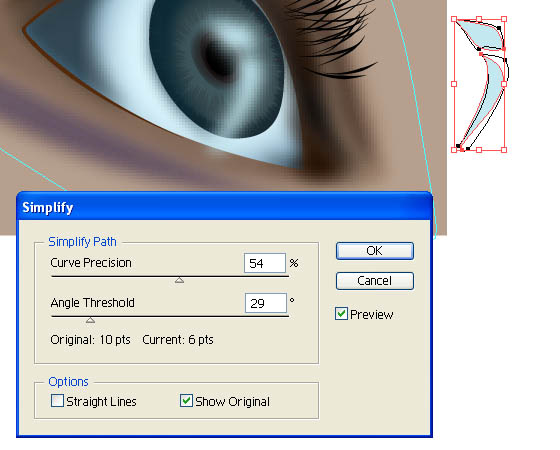Click the Angle Threshold value field
The width and height of the screenshot is (560, 450).
pyautogui.click(x=266, y=303)
